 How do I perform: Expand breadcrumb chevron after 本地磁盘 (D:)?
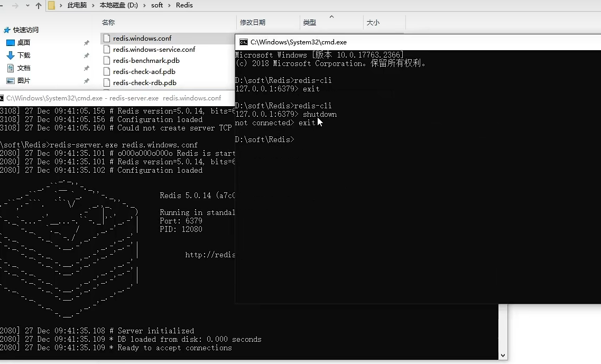[144, 5]
